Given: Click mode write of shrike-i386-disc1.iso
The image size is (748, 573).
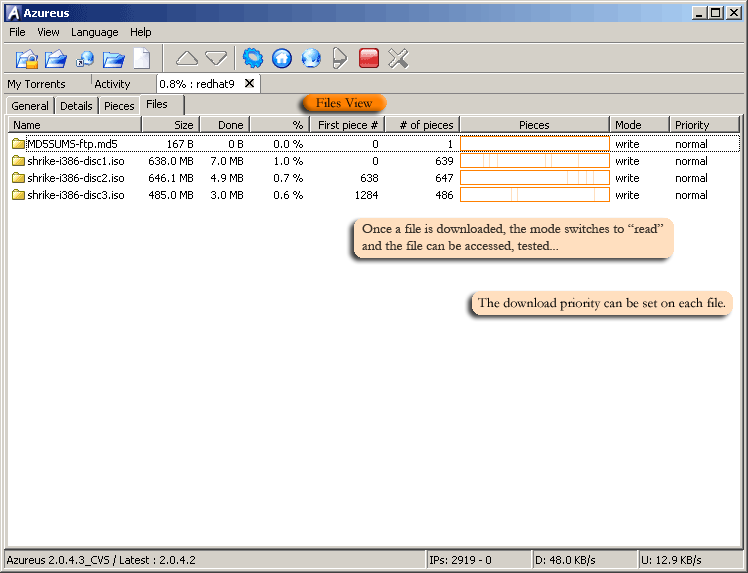Looking at the screenshot, I should (x=627, y=161).
